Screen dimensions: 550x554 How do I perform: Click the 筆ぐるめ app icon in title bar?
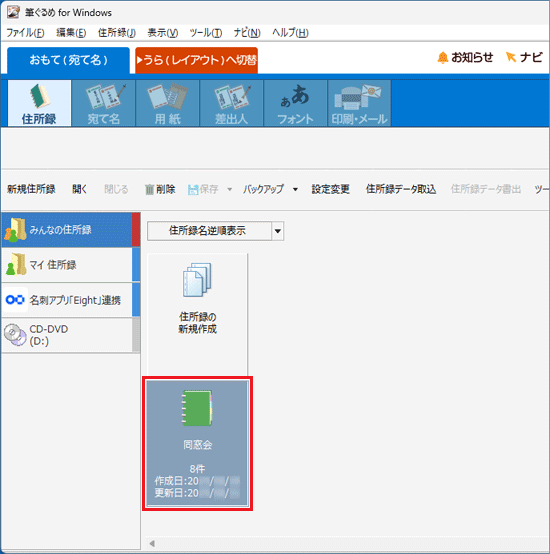click(13, 12)
